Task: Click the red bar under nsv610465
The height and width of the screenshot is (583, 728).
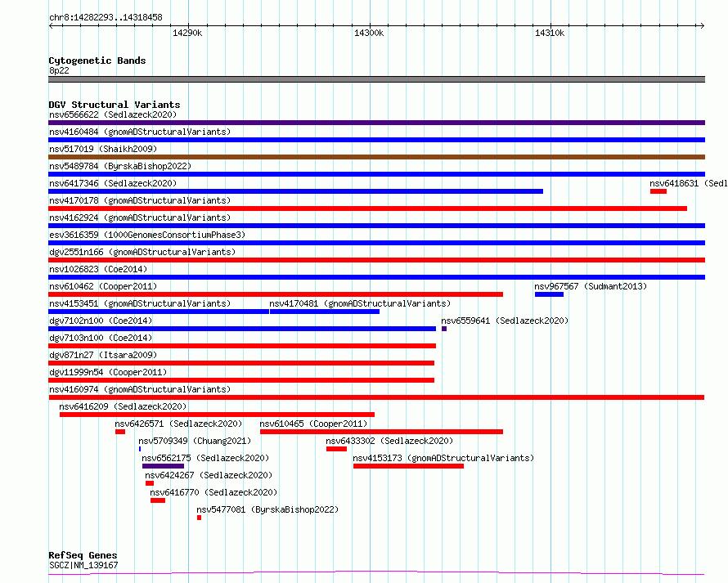Action: 381,432
